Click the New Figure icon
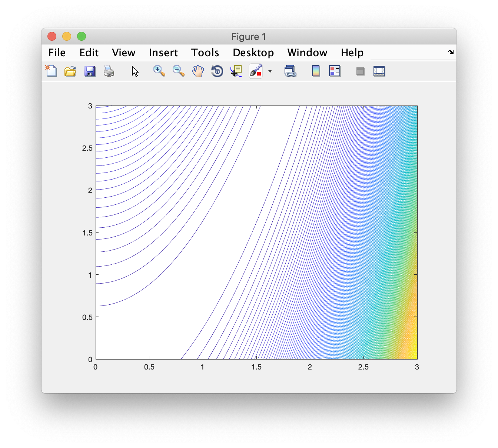498x448 pixels. pos(51,71)
